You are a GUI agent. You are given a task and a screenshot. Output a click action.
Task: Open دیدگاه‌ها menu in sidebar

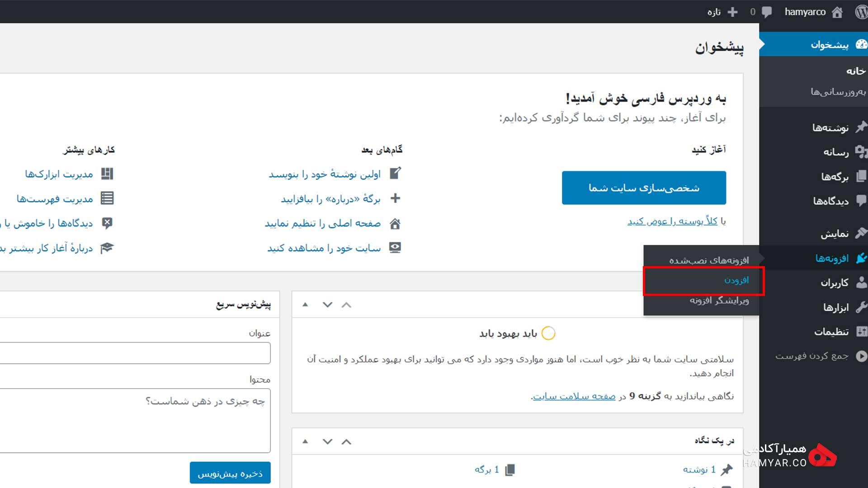click(x=831, y=201)
